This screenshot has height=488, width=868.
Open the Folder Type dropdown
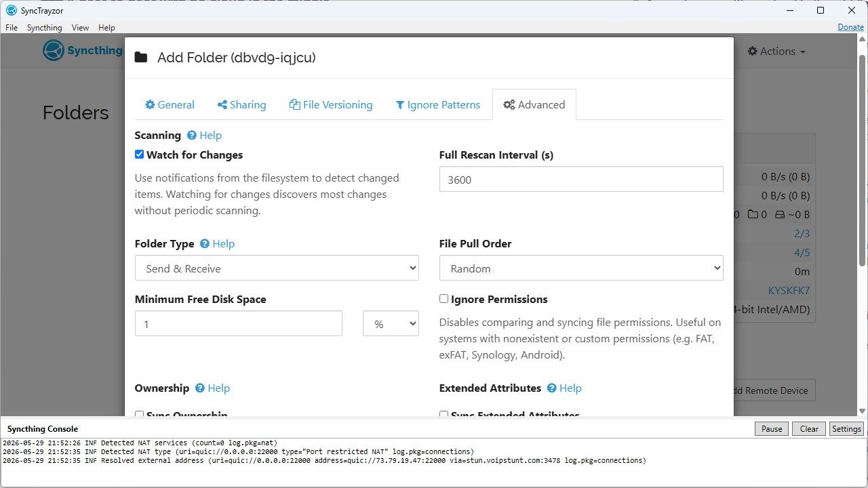tap(277, 268)
